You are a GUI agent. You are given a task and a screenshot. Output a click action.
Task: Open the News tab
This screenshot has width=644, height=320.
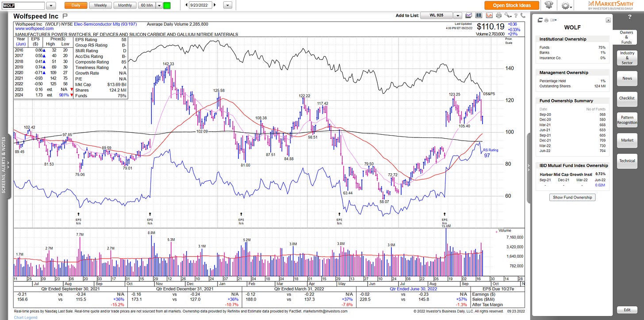[627, 78]
